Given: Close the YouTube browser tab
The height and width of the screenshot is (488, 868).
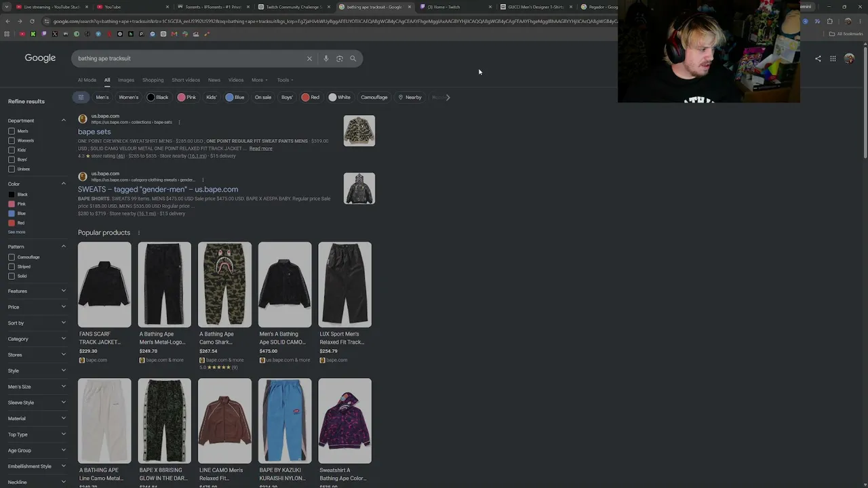Looking at the screenshot, I should coord(167,7).
